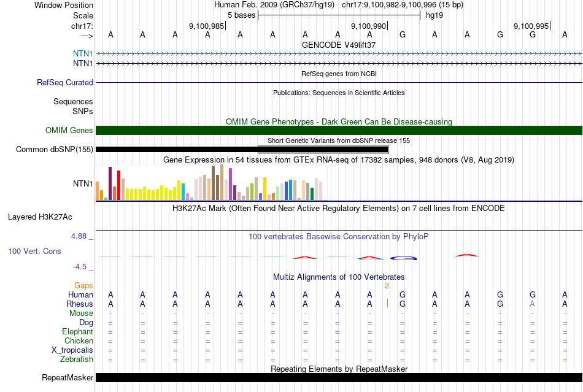This screenshot has width=583, height=392.
Task: Click Multiz Alignments of 100 Vertebrates title
Action: 339,277
